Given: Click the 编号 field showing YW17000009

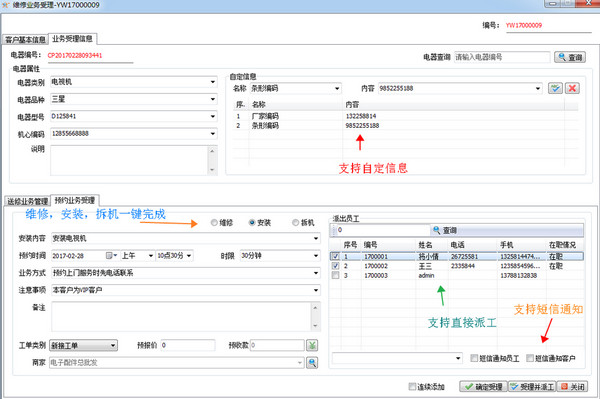Looking at the screenshot, I should click(548, 26).
